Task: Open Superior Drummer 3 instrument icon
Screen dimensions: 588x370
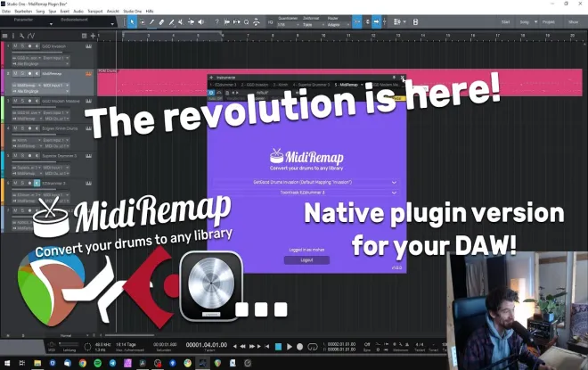Action: coord(88,156)
